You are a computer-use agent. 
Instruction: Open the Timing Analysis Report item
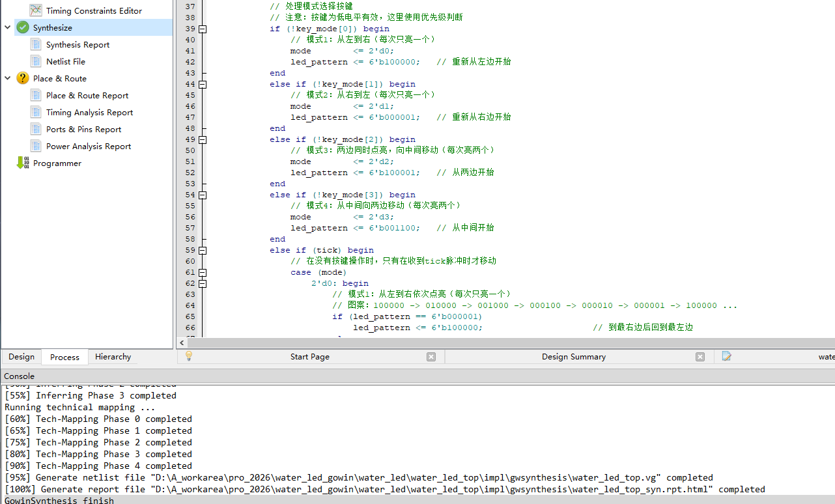[89, 112]
